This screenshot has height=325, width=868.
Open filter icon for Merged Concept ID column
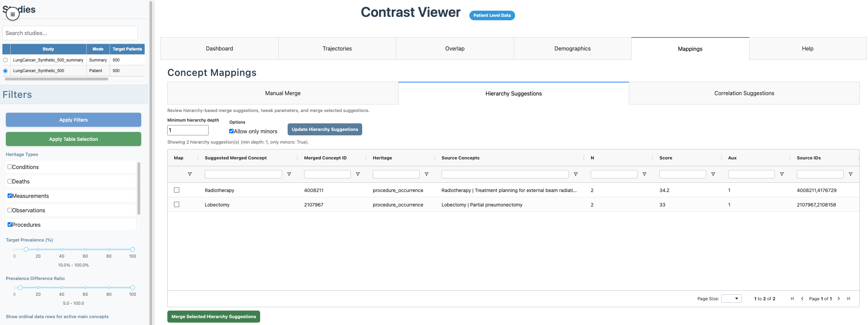358,174
